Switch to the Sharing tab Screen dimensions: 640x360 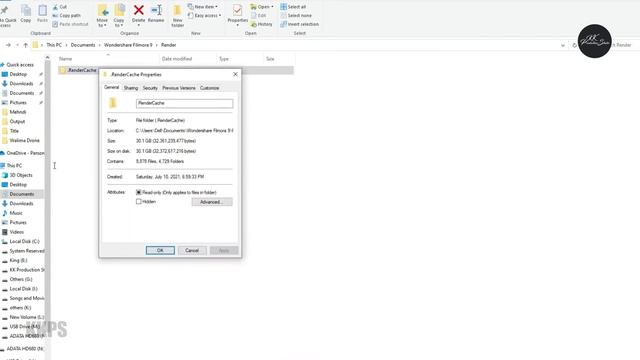coord(131,88)
